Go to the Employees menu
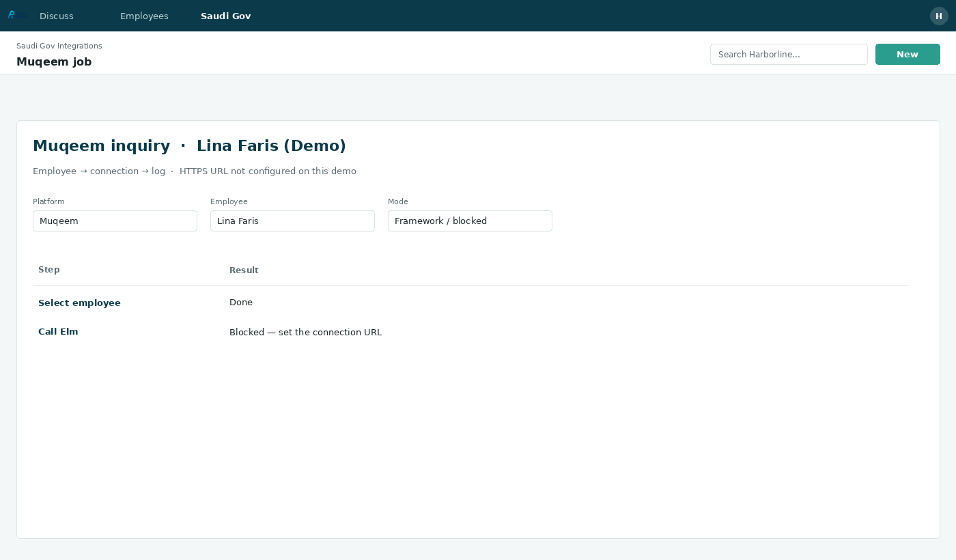This screenshot has width=956, height=560. 144,16
